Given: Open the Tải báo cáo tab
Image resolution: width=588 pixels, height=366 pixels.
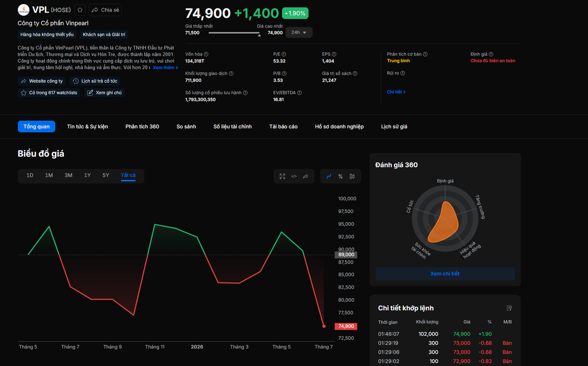Looking at the screenshot, I should click(283, 126).
